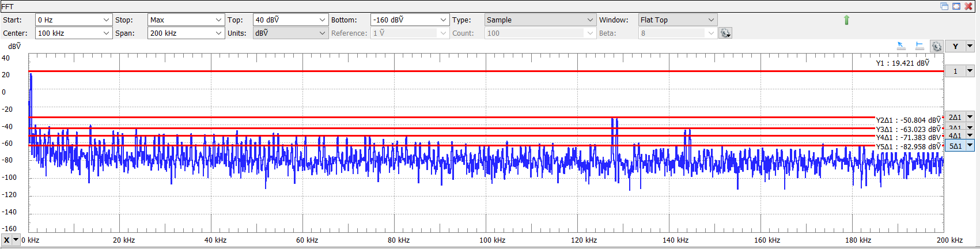
Task: Maximize the FFT panel
Action: pos(956,6)
